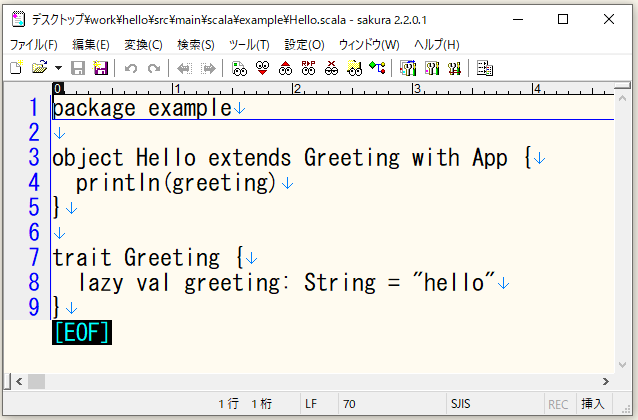This screenshot has width=638, height=420.
Task: Click the word "lazy" on line 8
Action: (x=100, y=283)
